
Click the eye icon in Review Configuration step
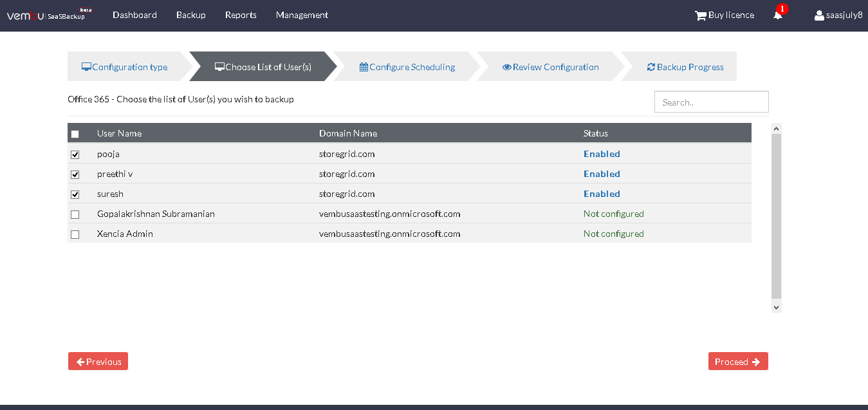(507, 67)
